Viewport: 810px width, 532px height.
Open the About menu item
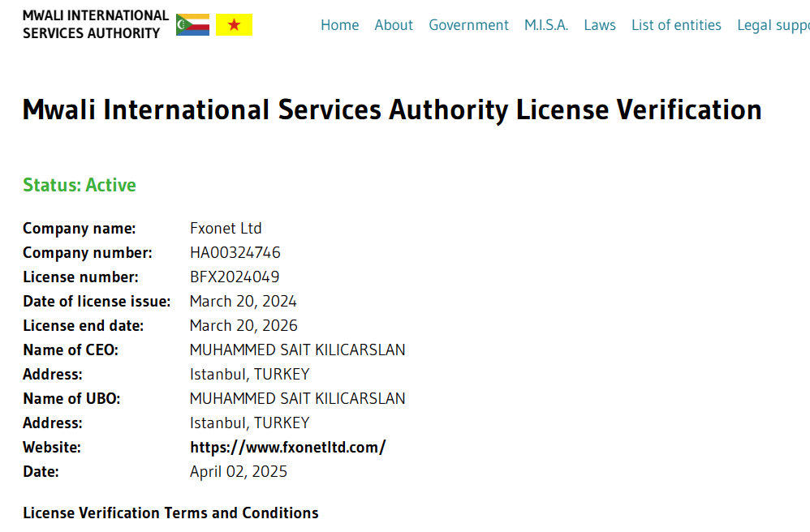click(x=394, y=25)
